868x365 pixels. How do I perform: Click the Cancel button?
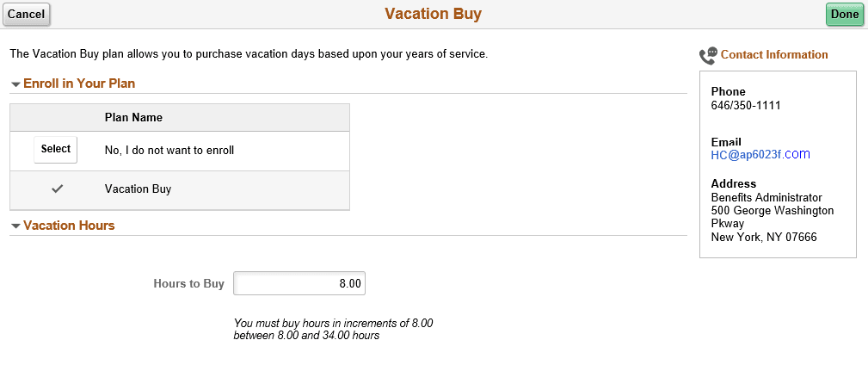[x=27, y=15]
